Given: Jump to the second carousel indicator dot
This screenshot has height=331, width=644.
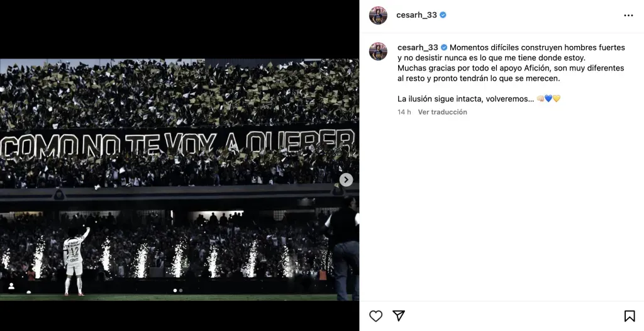Looking at the screenshot, I should point(181,291).
